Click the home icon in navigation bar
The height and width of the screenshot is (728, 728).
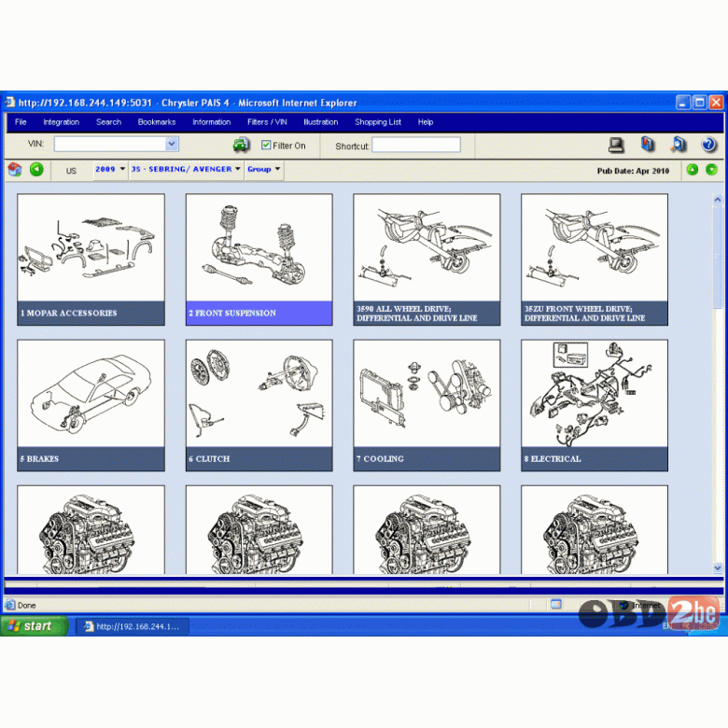click(x=14, y=170)
